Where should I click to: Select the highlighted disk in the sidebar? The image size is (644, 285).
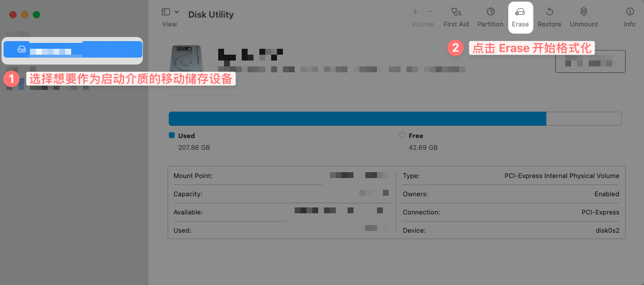coord(72,49)
